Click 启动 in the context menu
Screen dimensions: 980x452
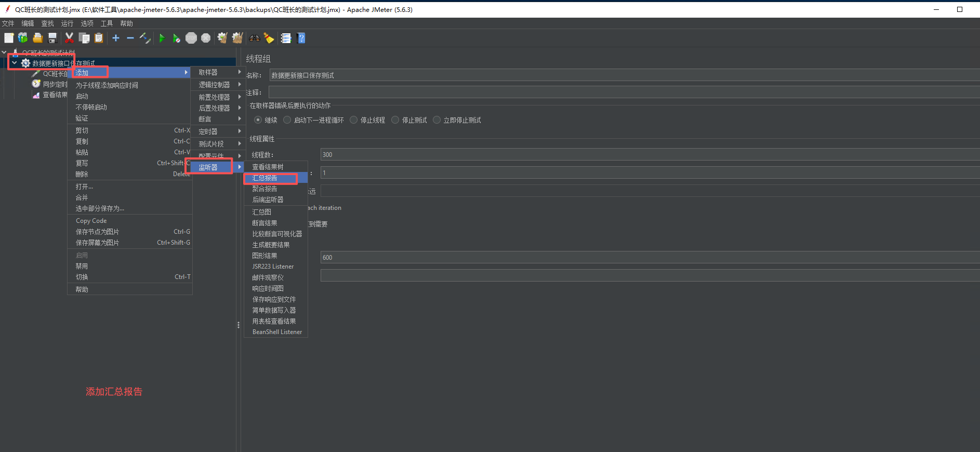click(x=130, y=96)
